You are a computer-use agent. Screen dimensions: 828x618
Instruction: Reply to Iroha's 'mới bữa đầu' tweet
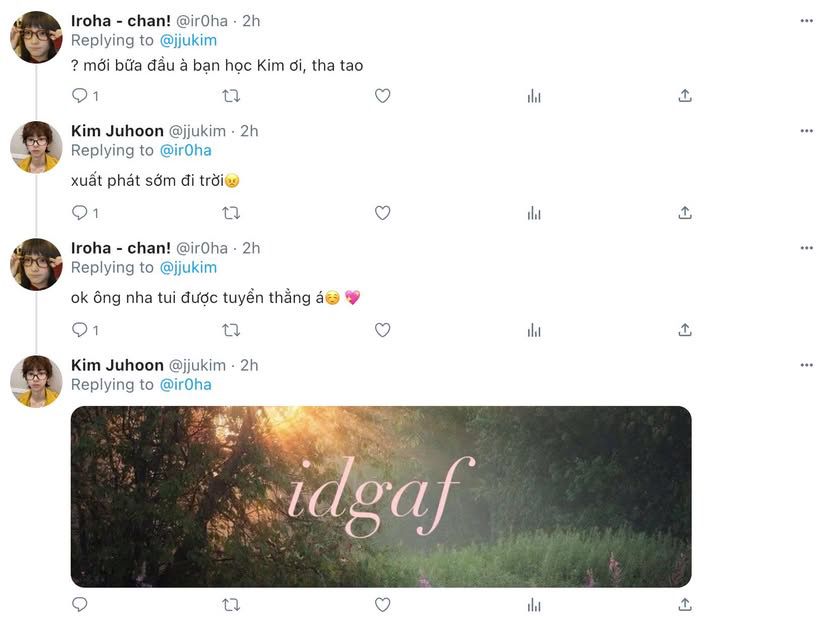tap(80, 96)
